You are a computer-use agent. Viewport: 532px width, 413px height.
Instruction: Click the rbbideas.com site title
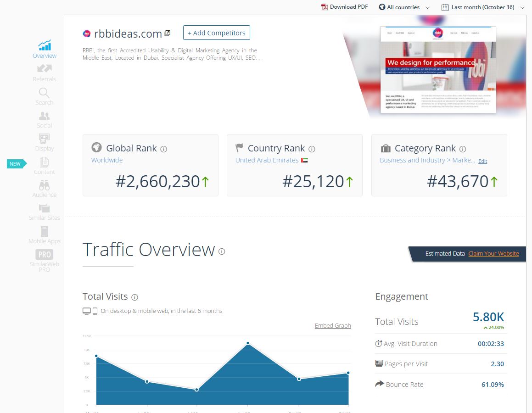[128, 33]
